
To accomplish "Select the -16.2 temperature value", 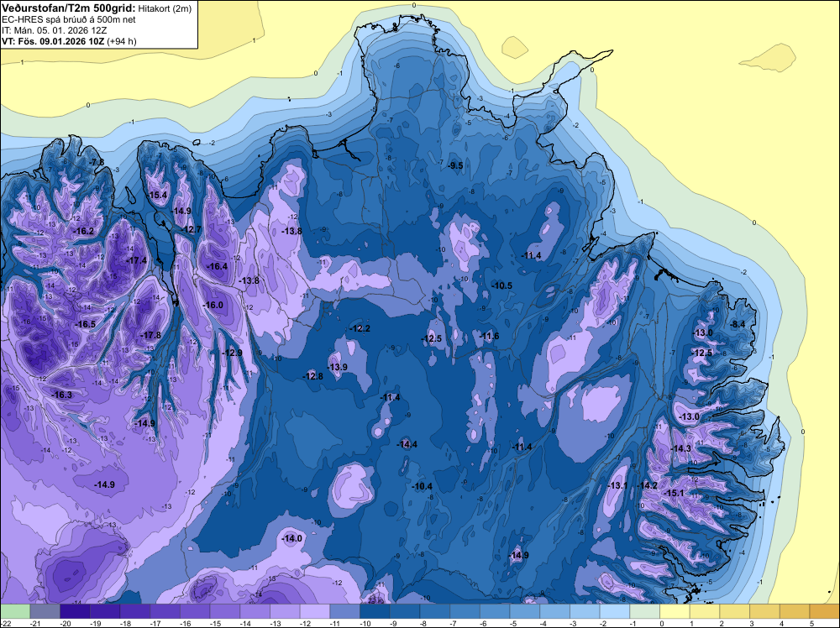I will (x=83, y=231).
